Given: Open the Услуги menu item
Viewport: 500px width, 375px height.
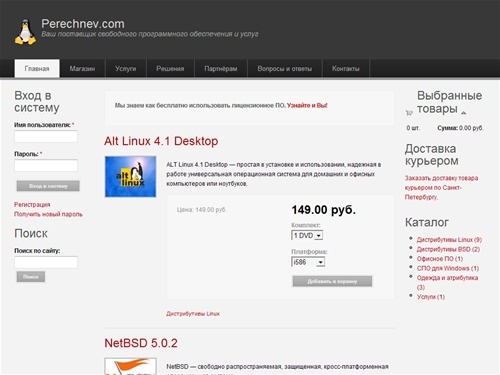Looking at the screenshot, I should (x=126, y=68).
